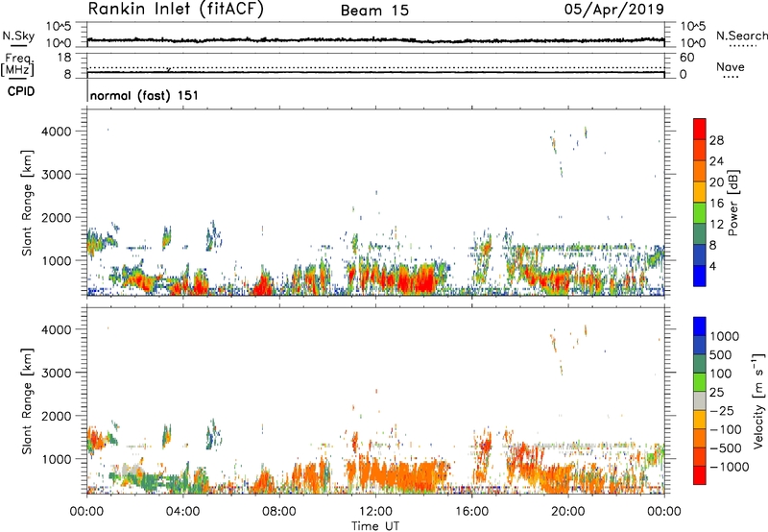Click the '16' power colorbar label
The height and width of the screenshot is (532, 768).
click(716, 204)
